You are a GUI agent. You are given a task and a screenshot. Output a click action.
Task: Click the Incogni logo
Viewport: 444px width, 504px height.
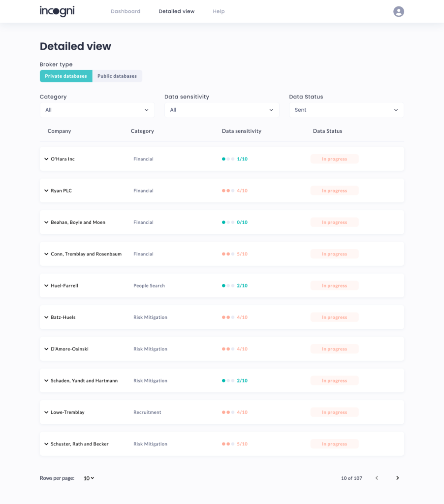[x=57, y=11]
